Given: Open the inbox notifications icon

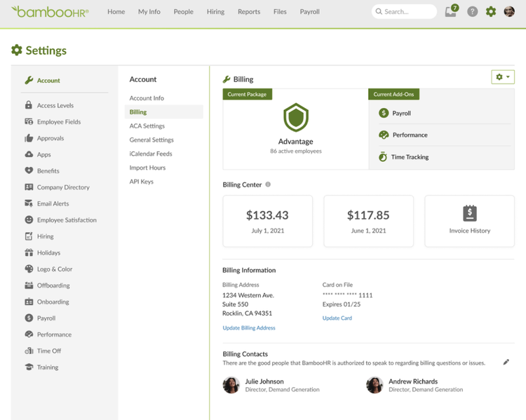Looking at the screenshot, I should [x=451, y=11].
